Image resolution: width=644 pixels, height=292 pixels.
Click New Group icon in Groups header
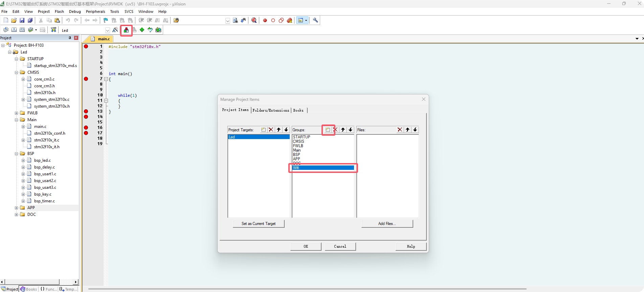click(328, 130)
